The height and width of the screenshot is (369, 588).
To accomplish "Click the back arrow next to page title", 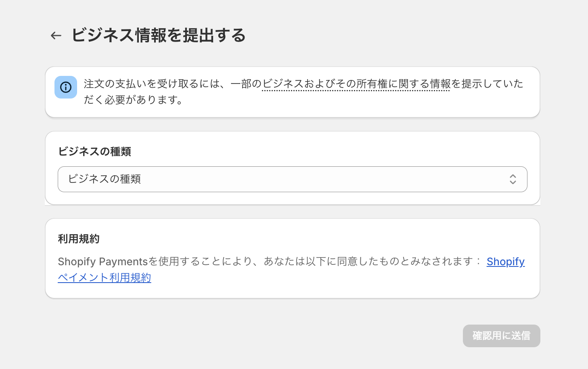I will tap(56, 36).
